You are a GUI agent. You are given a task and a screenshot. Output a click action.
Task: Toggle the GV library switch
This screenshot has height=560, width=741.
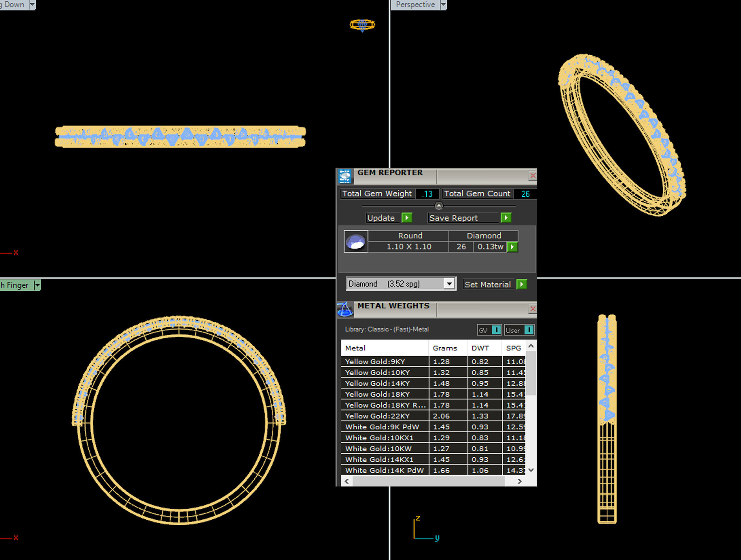click(x=496, y=330)
